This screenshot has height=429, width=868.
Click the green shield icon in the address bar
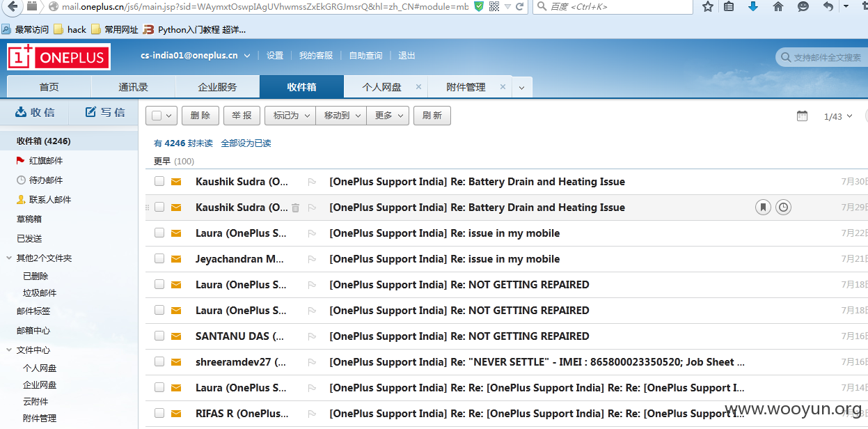pyautogui.click(x=479, y=6)
